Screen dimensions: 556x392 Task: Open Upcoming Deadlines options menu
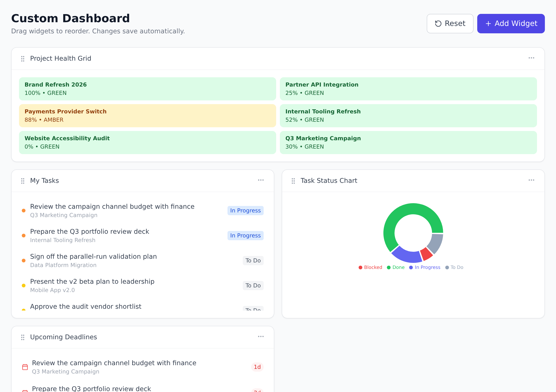(261, 337)
